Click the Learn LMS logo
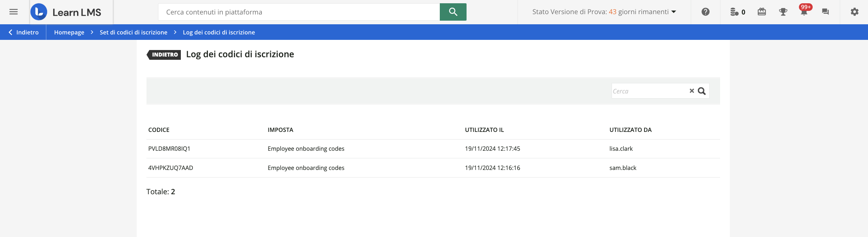The height and width of the screenshot is (237, 868). 66,12
